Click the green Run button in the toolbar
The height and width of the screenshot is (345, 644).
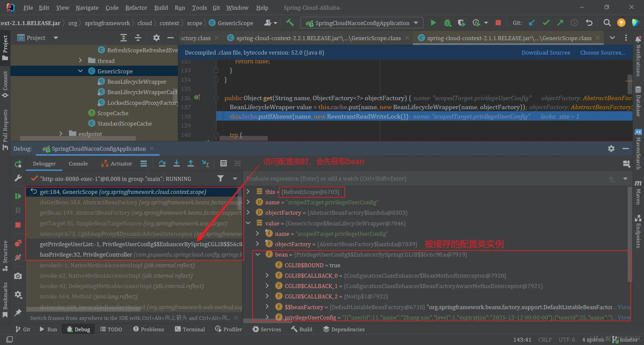click(433, 23)
